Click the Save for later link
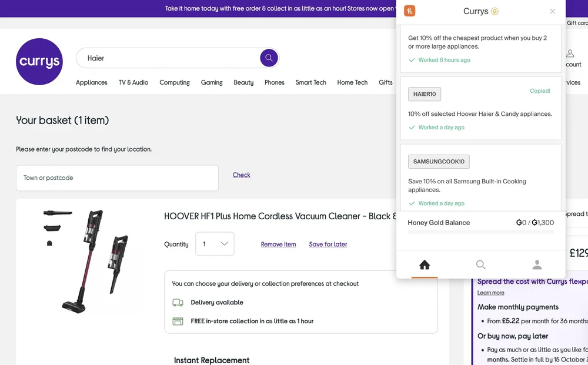588x365 pixels. (x=328, y=245)
